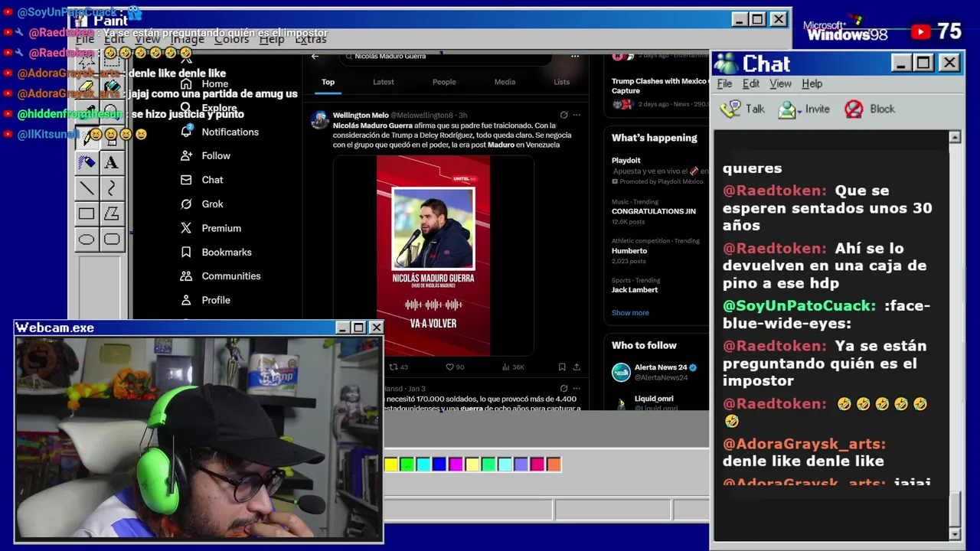The width and height of the screenshot is (980, 551).
Task: Click the Invite icon in Chat window
Action: 786,109
